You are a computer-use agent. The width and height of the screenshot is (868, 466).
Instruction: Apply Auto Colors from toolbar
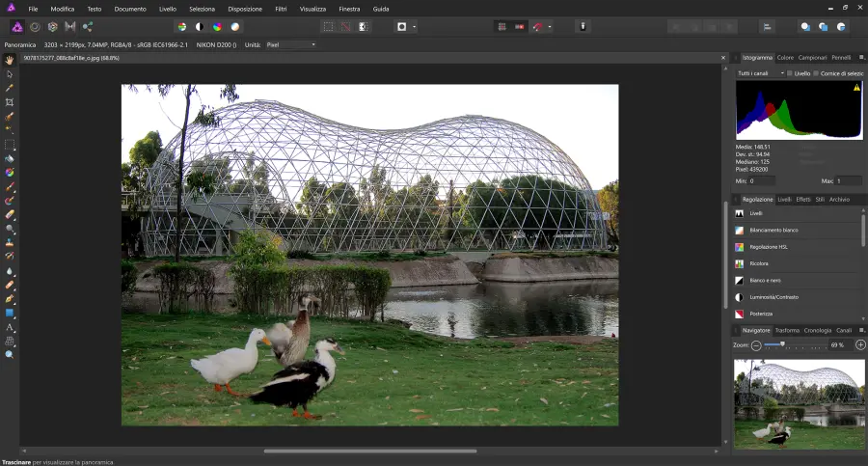coord(218,27)
